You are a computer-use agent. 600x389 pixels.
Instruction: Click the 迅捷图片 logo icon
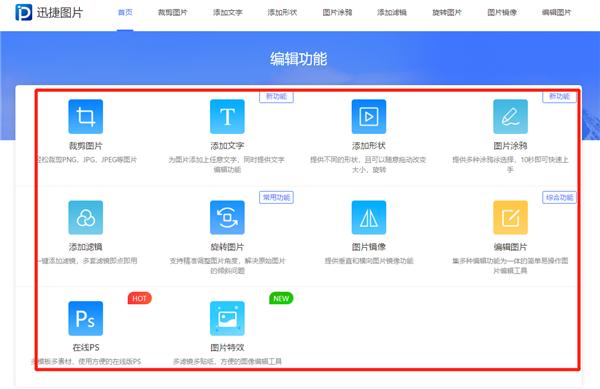point(24,12)
